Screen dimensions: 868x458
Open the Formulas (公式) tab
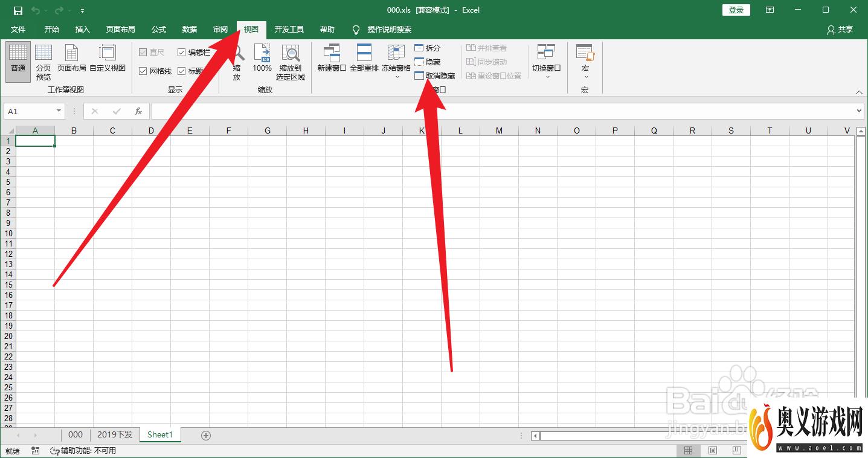tap(159, 29)
